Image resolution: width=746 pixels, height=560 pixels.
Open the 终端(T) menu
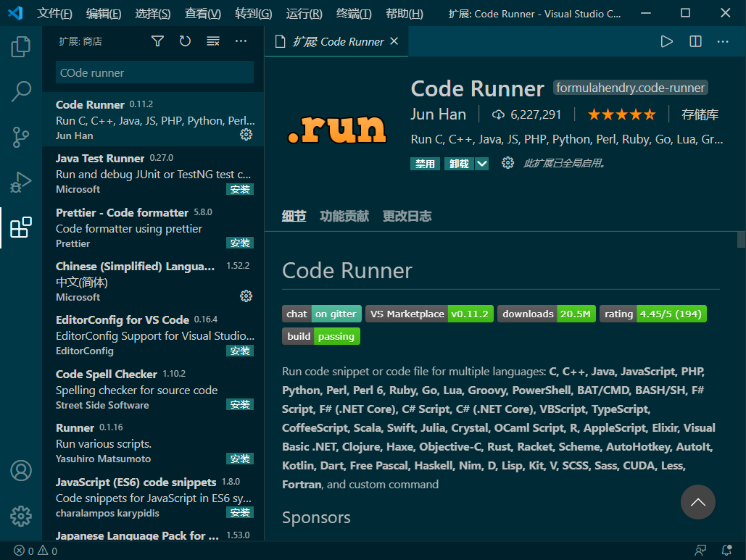[x=354, y=13]
